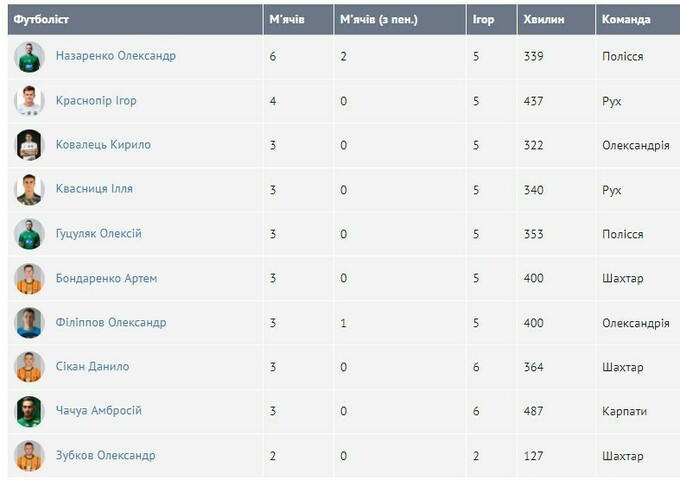680x480 pixels.
Task: Click Зубков Олександр's player photo
Action: click(x=30, y=456)
